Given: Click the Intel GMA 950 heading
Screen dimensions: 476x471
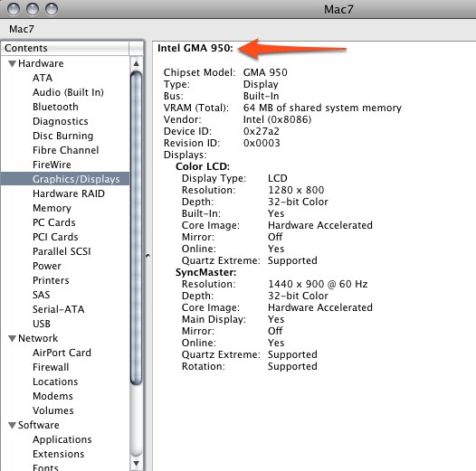Looking at the screenshot, I should point(195,48).
